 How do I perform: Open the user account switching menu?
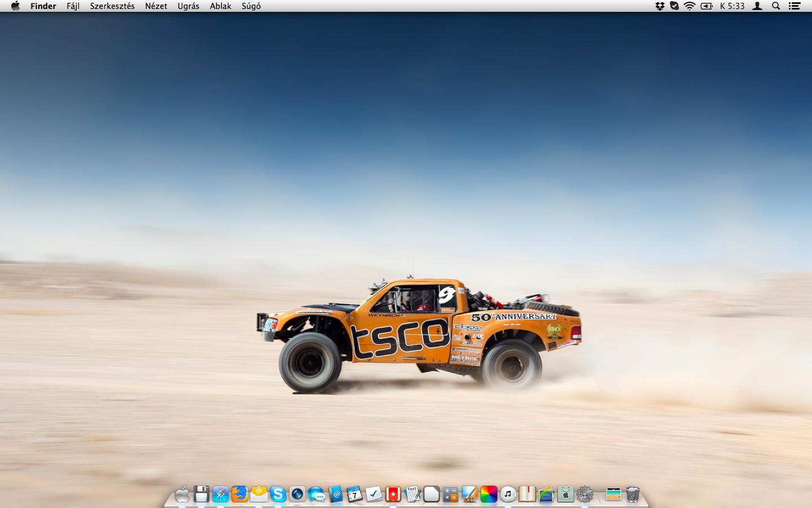pos(758,6)
